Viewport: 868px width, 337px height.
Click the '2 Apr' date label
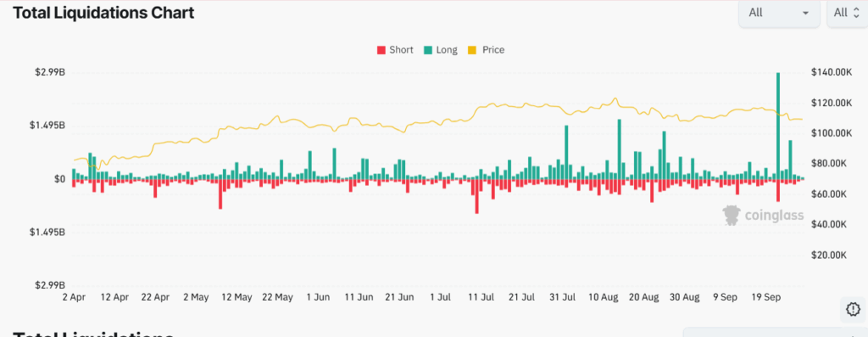74,298
